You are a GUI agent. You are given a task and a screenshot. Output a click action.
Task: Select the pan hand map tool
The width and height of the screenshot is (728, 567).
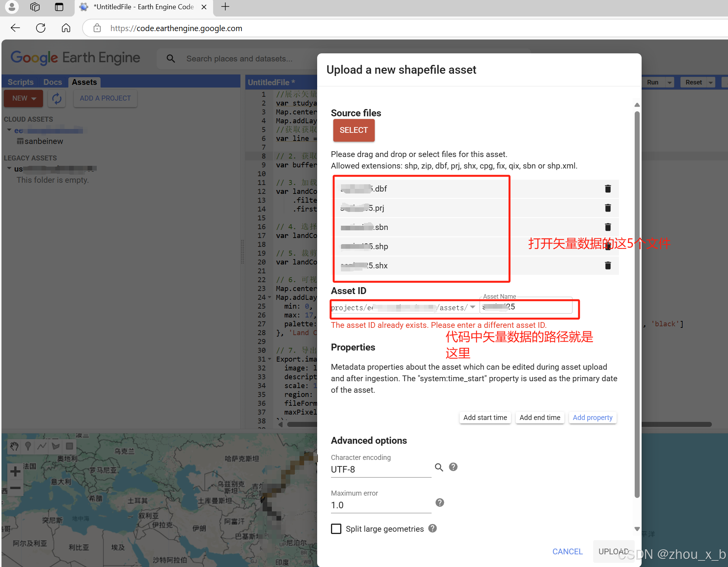click(x=15, y=446)
